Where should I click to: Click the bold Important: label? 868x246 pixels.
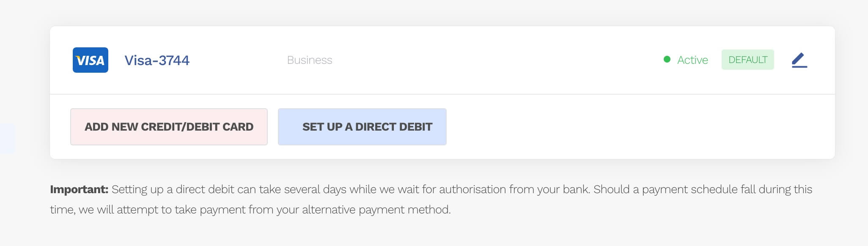(79, 189)
